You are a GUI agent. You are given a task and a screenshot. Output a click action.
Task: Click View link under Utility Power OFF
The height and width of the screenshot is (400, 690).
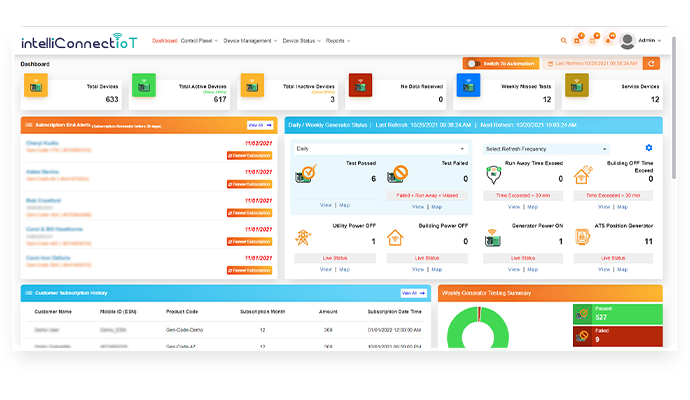coord(326,269)
